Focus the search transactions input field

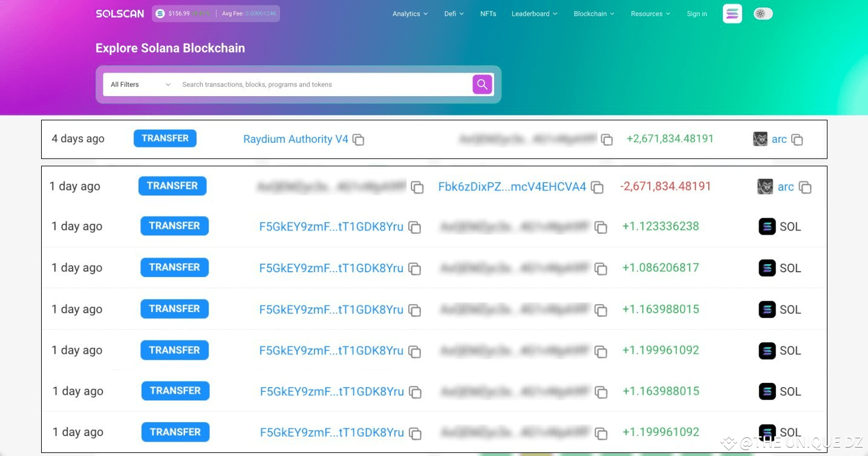click(x=324, y=85)
